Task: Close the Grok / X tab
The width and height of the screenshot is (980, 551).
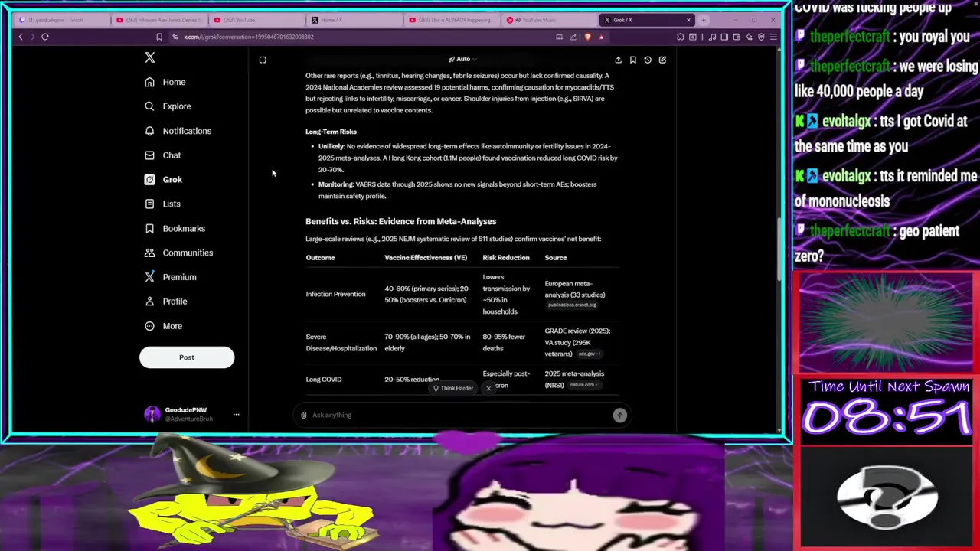Action: pos(688,20)
